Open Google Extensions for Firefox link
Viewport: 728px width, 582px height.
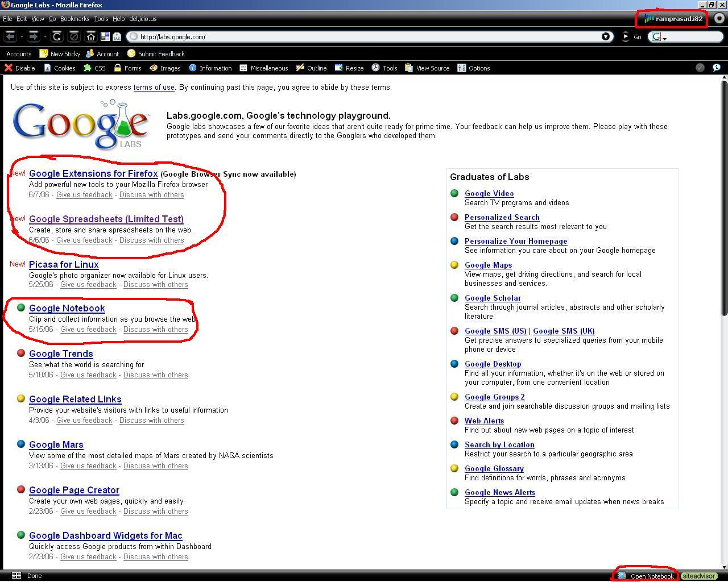pos(93,173)
